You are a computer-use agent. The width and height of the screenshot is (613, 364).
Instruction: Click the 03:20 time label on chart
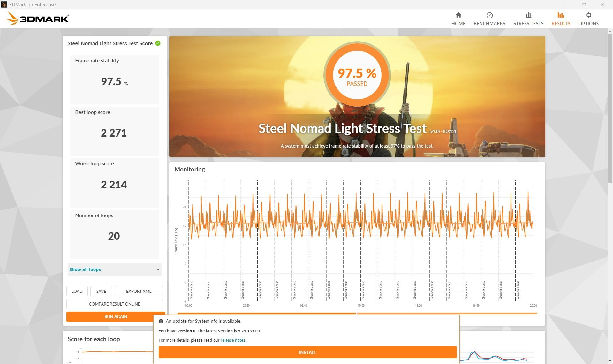click(246, 306)
